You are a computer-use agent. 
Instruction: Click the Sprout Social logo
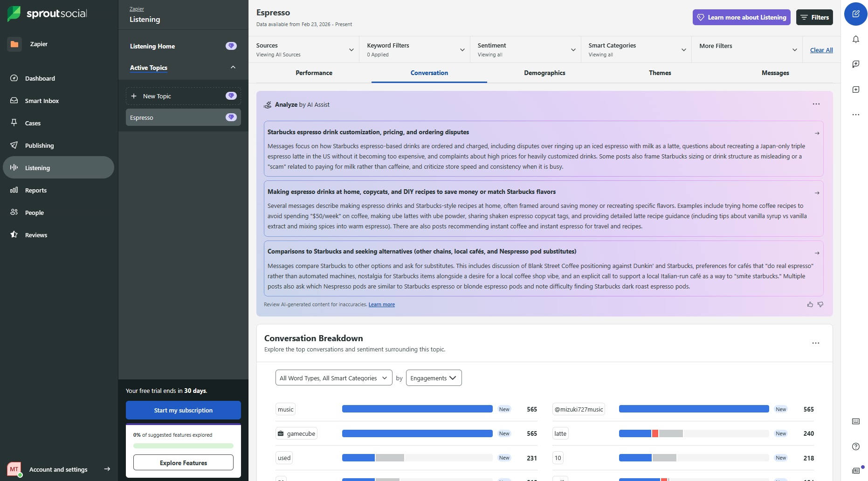[x=47, y=14]
